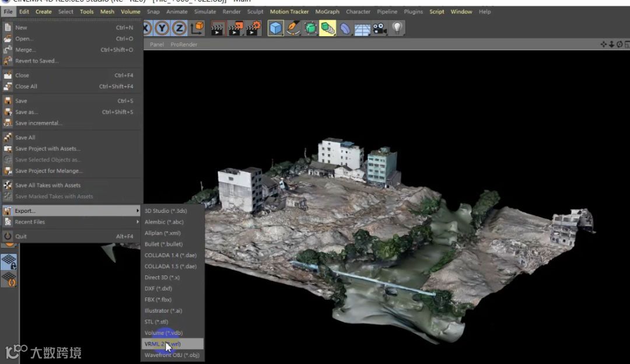Viewport: 630px width, 364px height.
Task: Click Save Project with Assets
Action: click(x=48, y=149)
